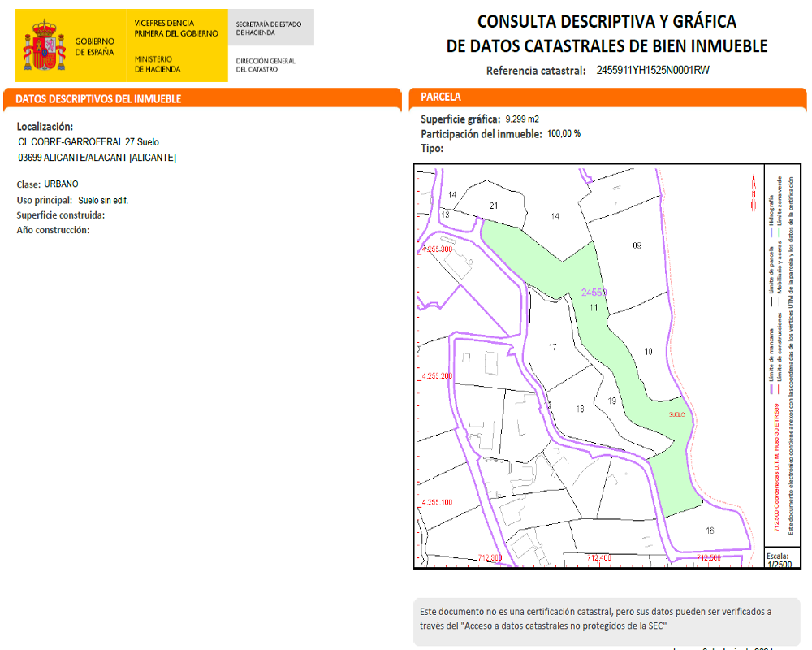Click the north arrow symbol on the map
812x650 pixels.
tap(754, 193)
